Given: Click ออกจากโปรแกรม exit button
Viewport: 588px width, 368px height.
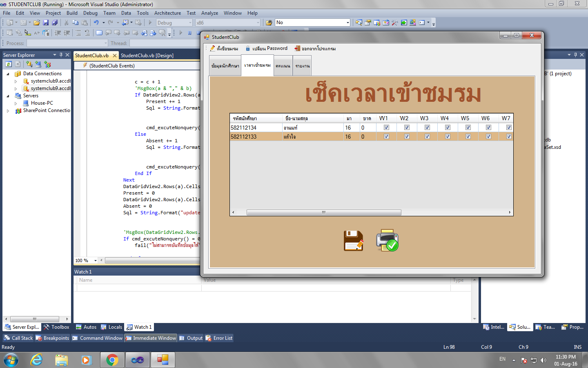Looking at the screenshot, I should [x=315, y=49].
